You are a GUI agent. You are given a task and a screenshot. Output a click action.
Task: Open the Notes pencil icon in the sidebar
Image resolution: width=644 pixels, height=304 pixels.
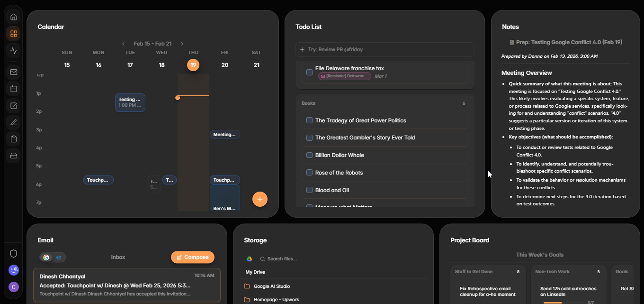(x=13, y=122)
